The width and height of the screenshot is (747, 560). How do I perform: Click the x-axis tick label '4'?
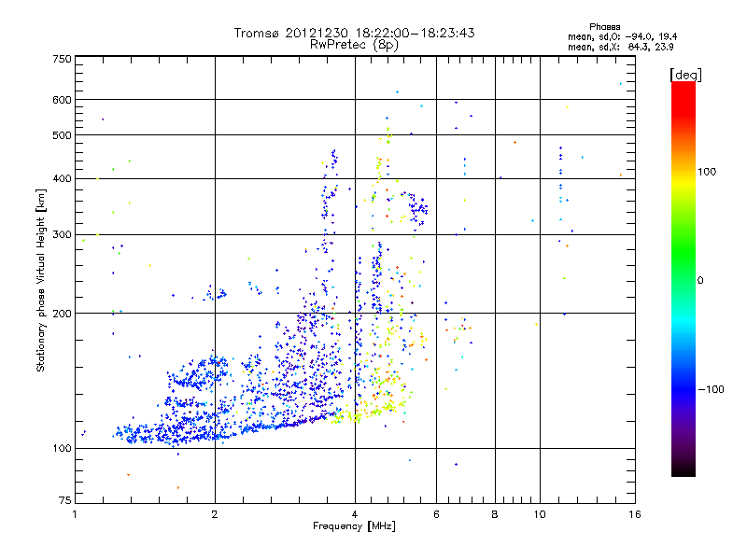coord(355,514)
